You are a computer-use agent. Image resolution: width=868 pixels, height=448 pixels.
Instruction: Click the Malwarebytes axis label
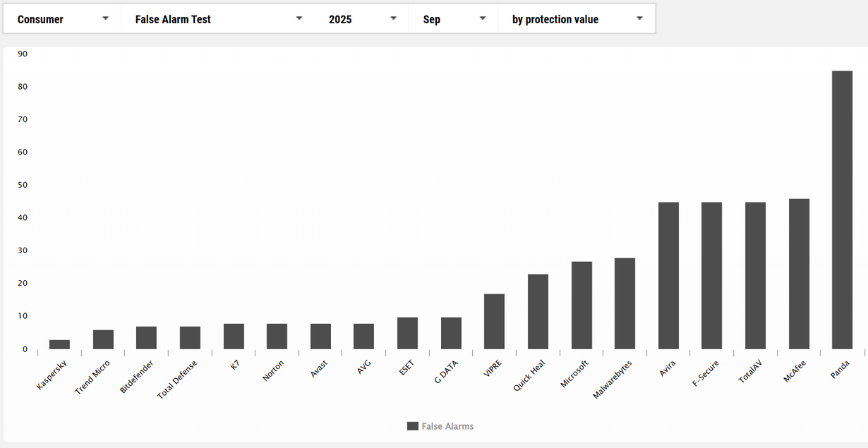coord(613,380)
